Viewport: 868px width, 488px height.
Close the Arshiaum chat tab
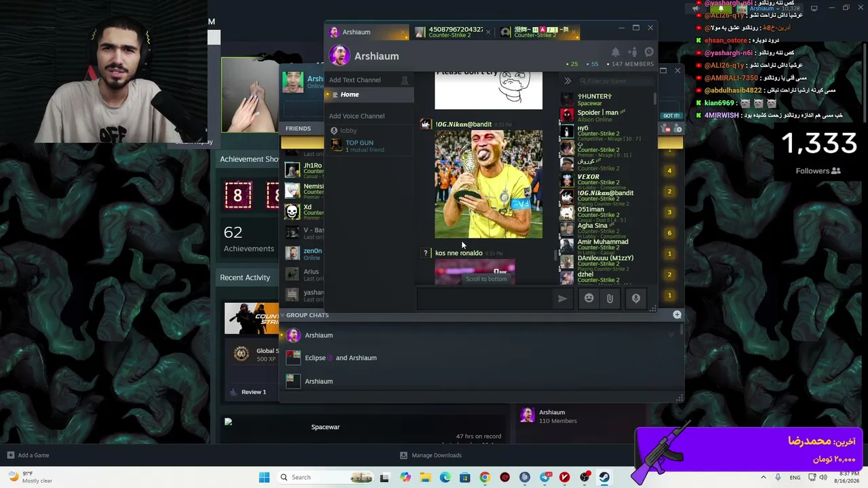[x=403, y=32]
